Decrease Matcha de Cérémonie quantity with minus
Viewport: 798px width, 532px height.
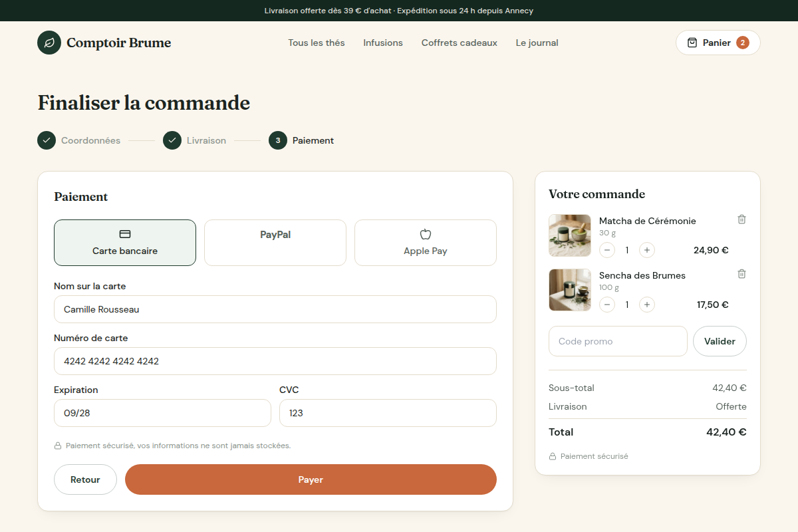pyautogui.click(x=607, y=250)
